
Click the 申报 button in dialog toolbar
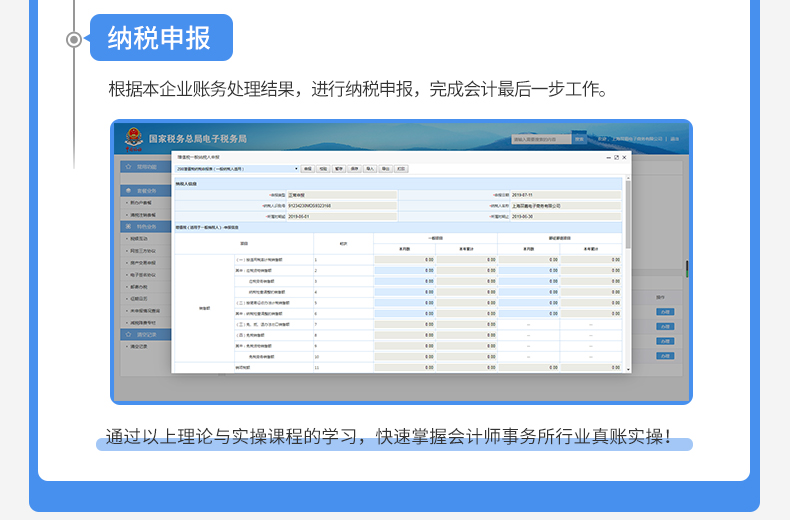click(x=308, y=169)
